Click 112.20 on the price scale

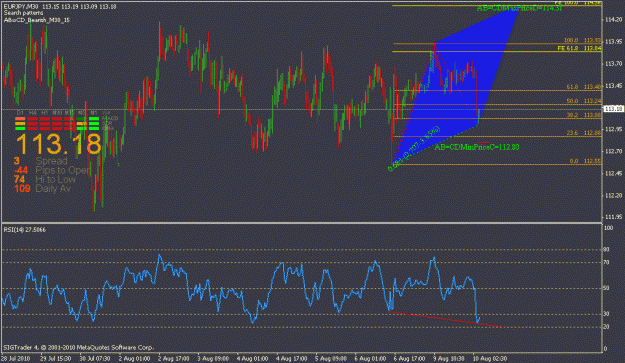[x=613, y=195]
